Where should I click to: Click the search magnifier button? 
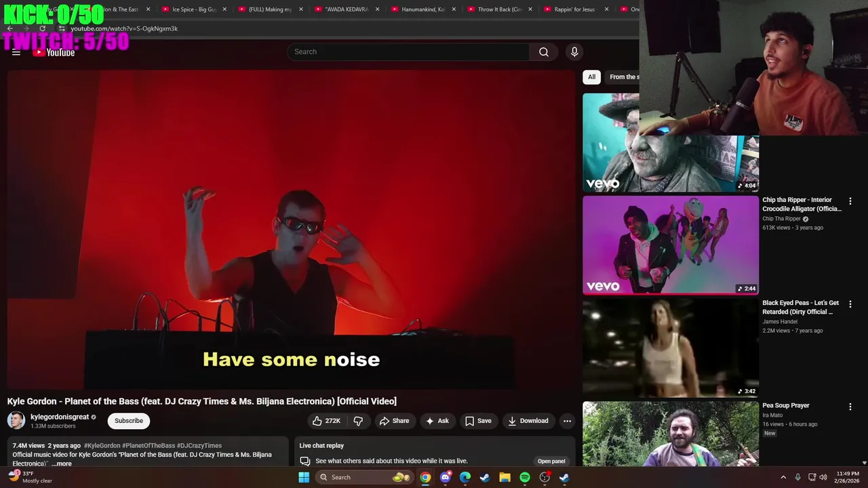[x=544, y=52]
